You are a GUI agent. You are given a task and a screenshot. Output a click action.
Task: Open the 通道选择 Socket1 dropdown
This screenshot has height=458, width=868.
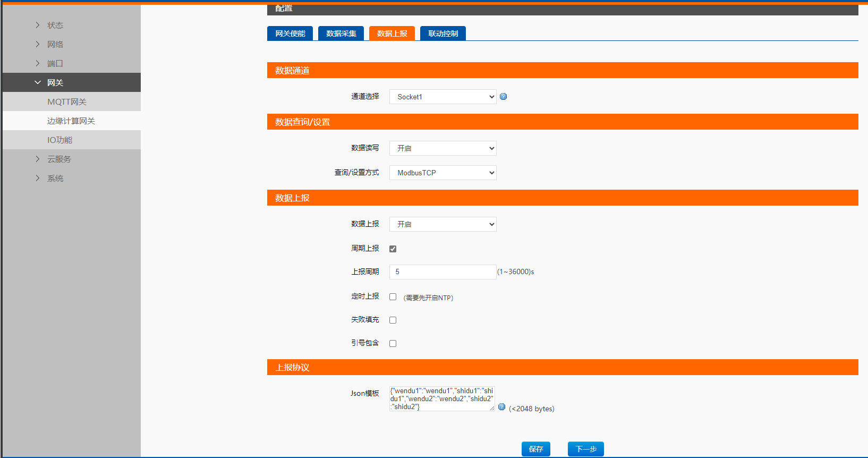(442, 97)
